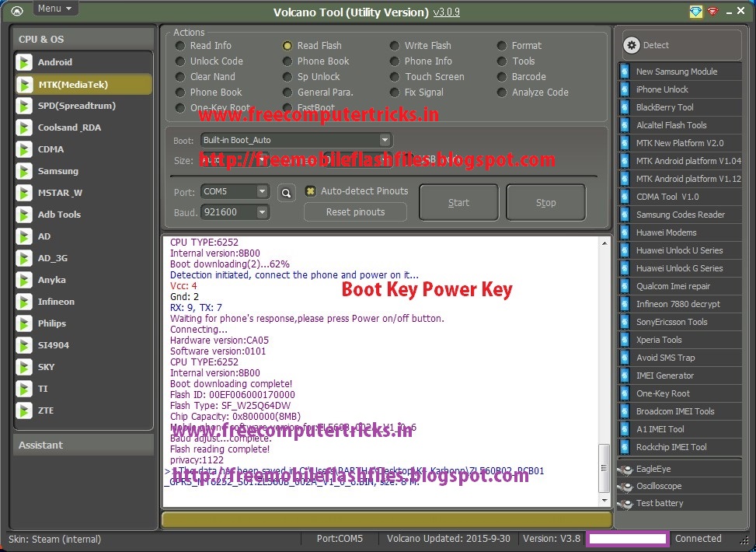Click the Coolsand_RDA play icon

click(23, 128)
